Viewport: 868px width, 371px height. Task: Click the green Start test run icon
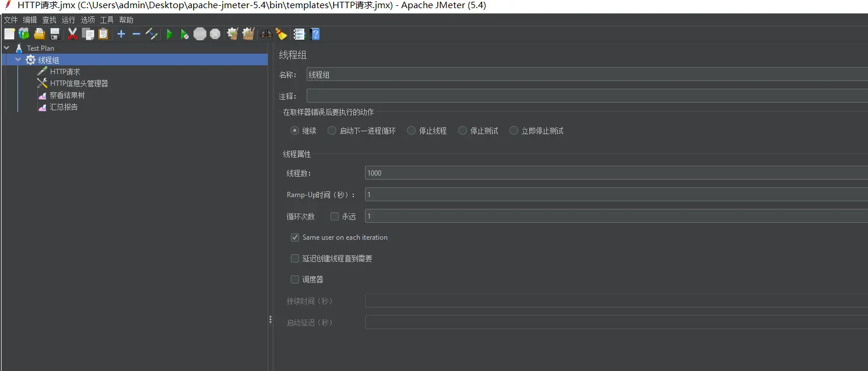click(169, 34)
